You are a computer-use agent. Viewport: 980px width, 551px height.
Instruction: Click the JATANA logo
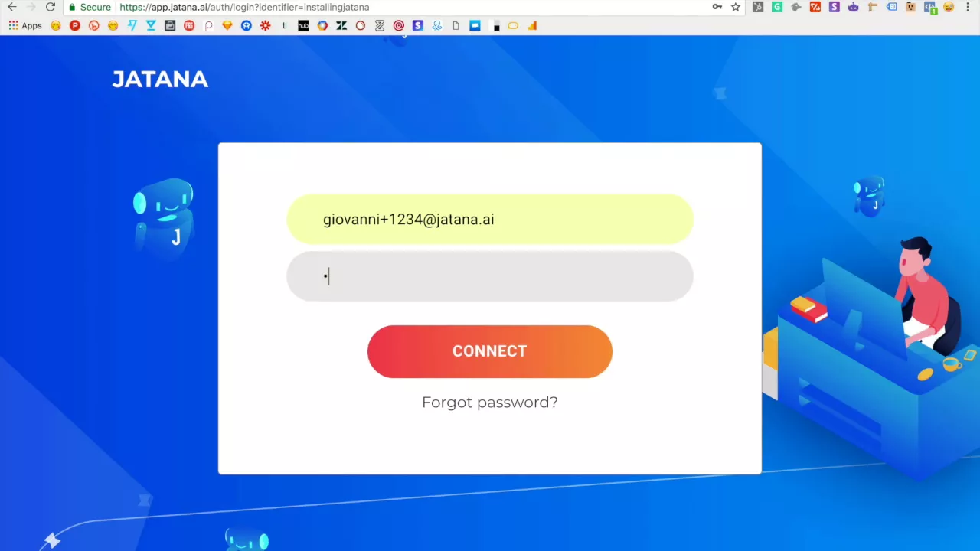(160, 80)
